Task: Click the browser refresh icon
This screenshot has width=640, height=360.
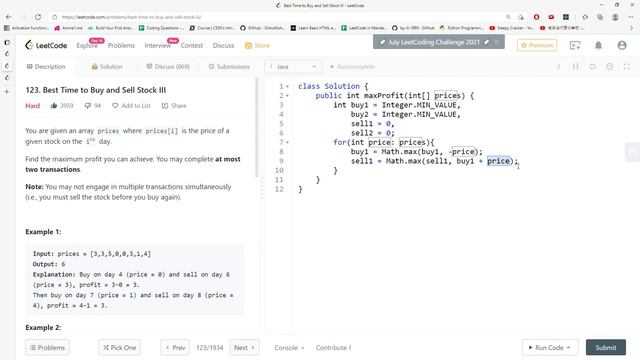Action: click(38, 17)
